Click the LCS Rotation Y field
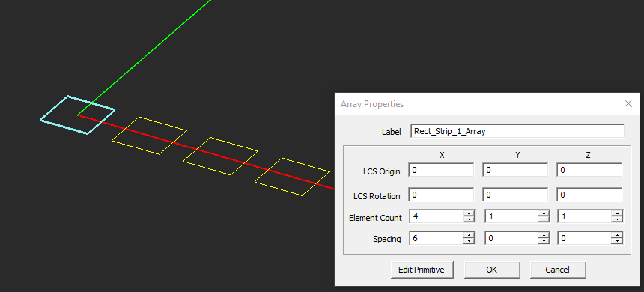 pos(515,195)
